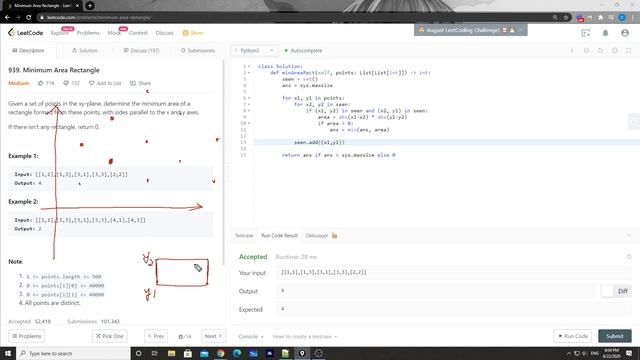Viewport: 640px width, 360px height.
Task: Collapse the for loop fold on line 6
Action: pyautogui.click(x=249, y=98)
